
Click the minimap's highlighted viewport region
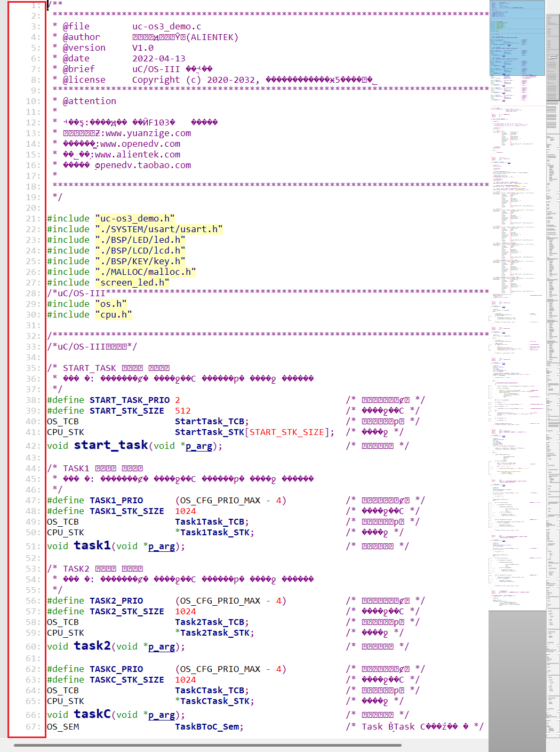517,38
